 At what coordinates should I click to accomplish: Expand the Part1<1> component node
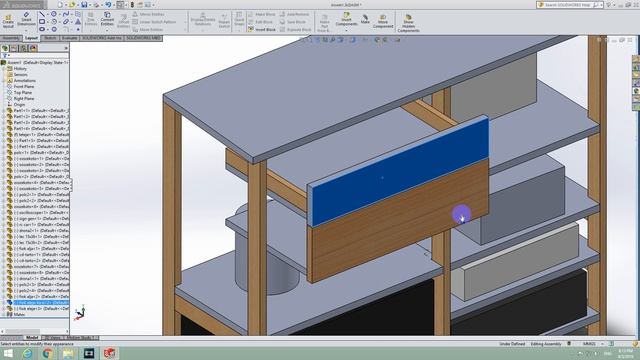tap(4, 111)
